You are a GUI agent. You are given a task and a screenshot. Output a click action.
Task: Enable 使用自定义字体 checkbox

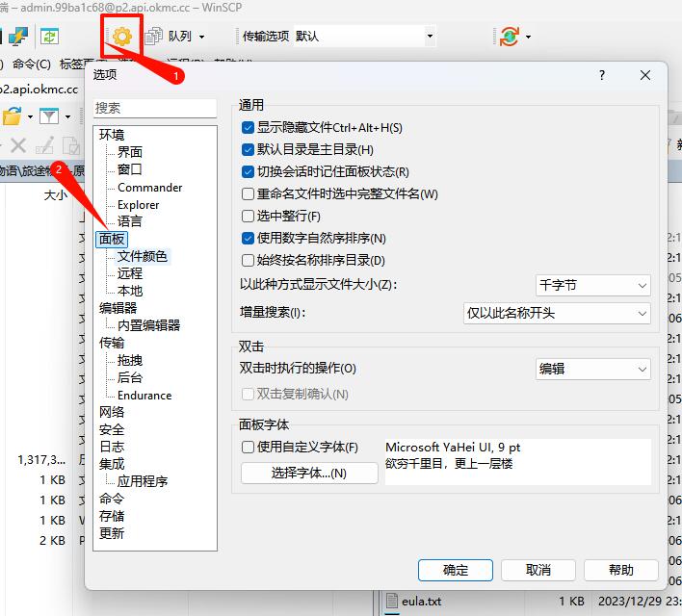click(x=249, y=447)
